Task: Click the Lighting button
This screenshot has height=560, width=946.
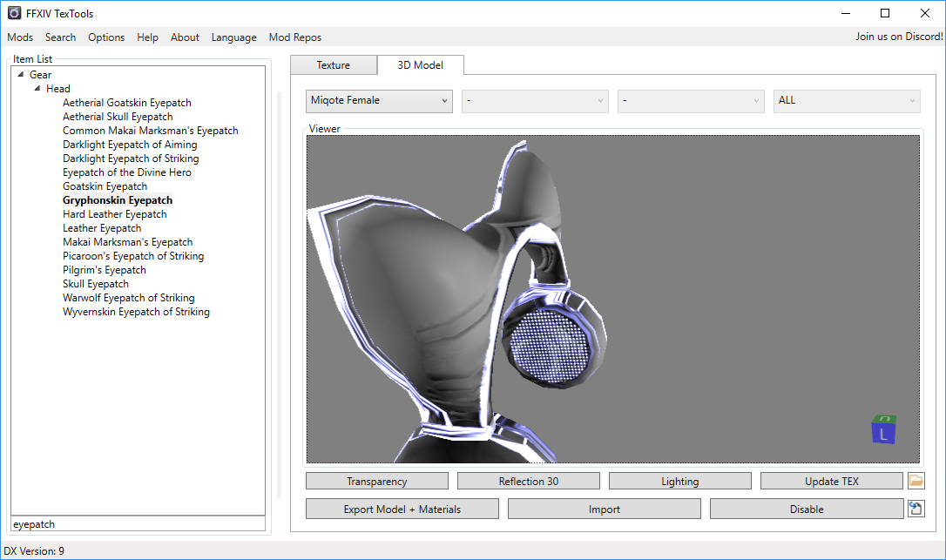Action: click(680, 481)
